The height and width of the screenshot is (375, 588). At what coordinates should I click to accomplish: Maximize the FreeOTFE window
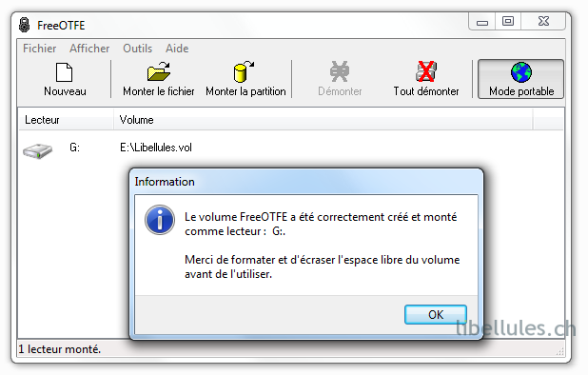[508, 21]
